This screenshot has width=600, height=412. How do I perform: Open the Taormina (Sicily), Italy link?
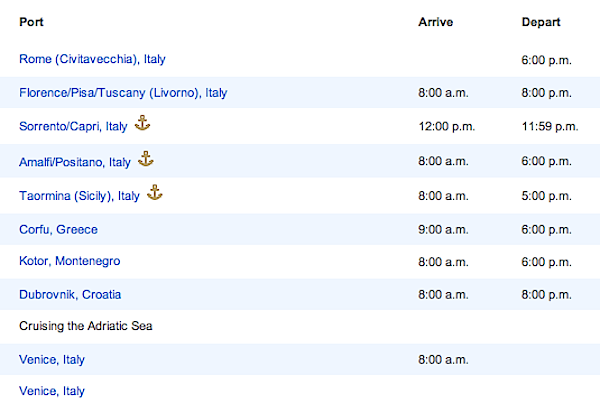tap(79, 196)
